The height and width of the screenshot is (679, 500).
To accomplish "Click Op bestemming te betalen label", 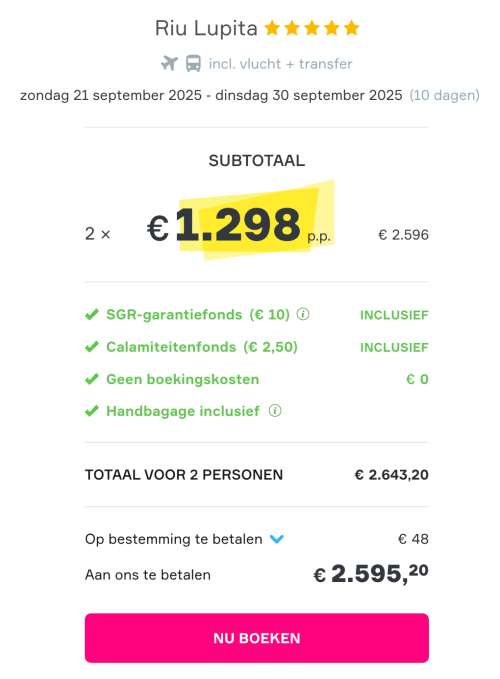I will click(x=174, y=539).
